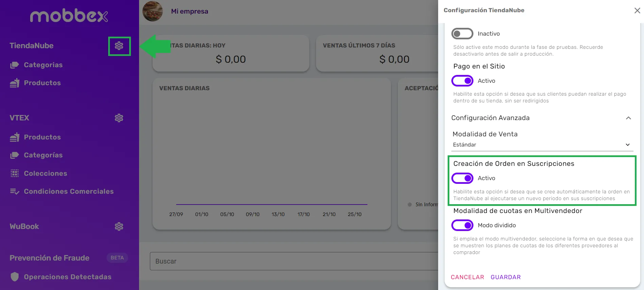The width and height of the screenshot is (644, 290).
Task: Open Categorias under TiendaNube
Action: (43, 65)
